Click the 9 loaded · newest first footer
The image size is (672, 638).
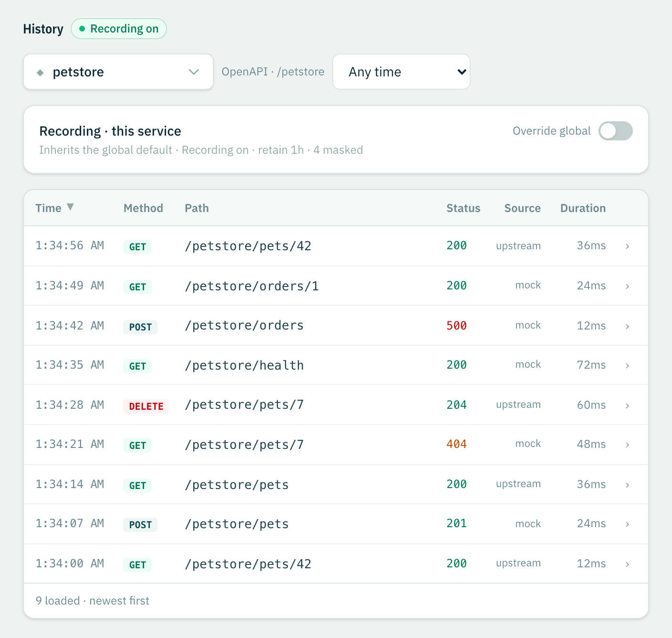pos(93,601)
